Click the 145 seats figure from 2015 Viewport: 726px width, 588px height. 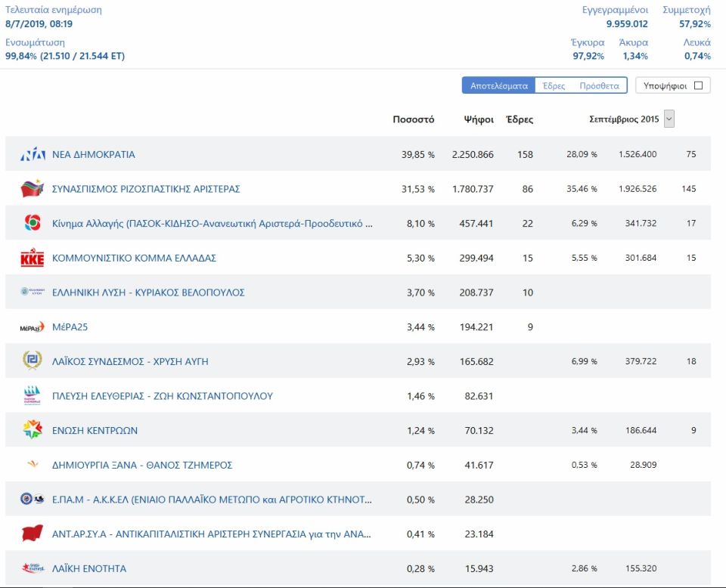click(689, 188)
